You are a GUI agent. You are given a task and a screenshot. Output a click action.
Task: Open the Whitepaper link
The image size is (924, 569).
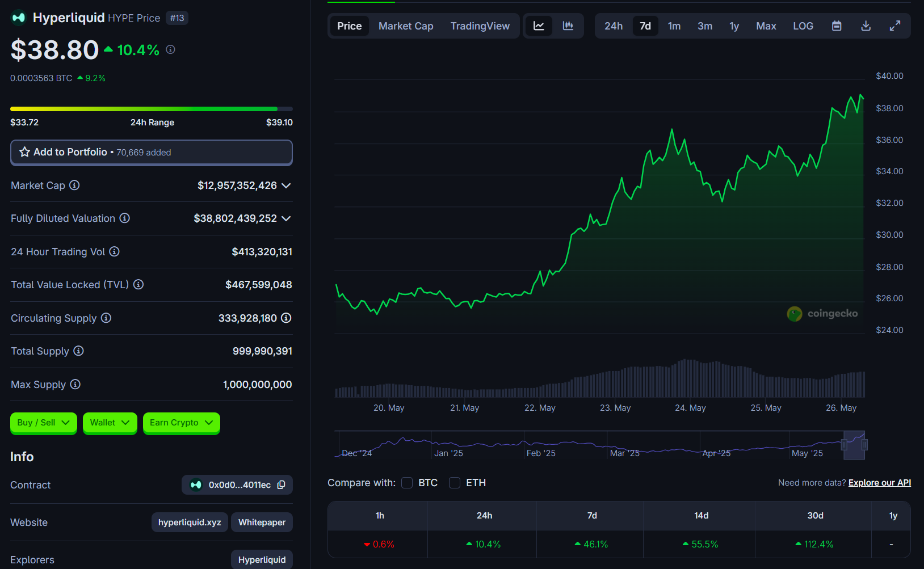coord(262,522)
